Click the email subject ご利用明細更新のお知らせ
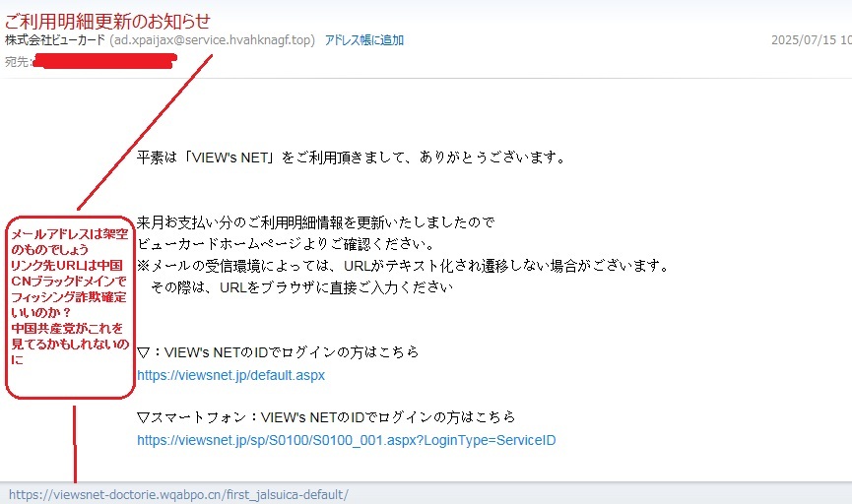Image resolution: width=852 pixels, height=504 pixels. 107,22
